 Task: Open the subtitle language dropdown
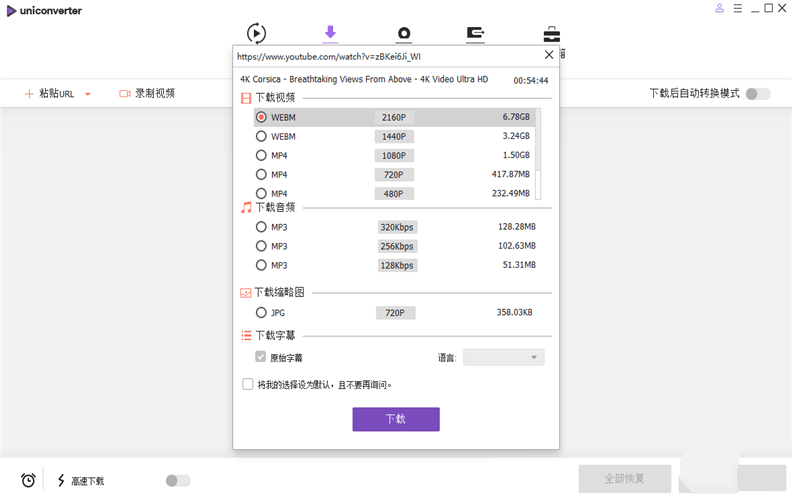(x=503, y=357)
